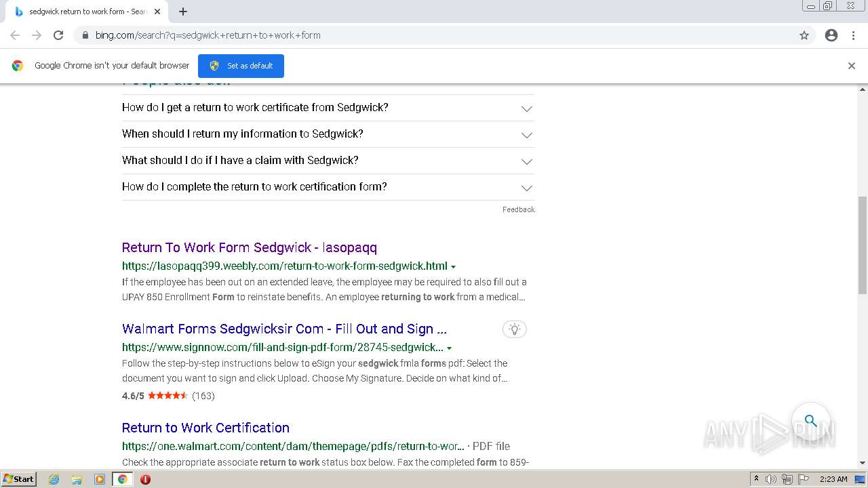Open Windows Explorer folder in taskbar

(77, 479)
